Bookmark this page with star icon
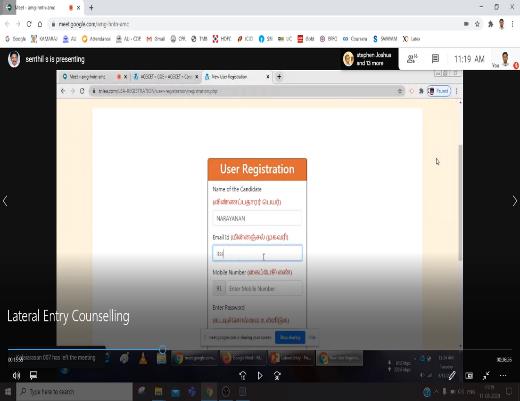Viewport: 520px width, 401px height. tap(477, 24)
